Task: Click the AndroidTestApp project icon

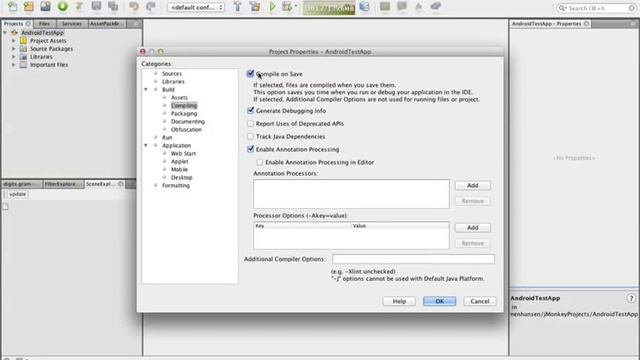Action: coord(15,33)
